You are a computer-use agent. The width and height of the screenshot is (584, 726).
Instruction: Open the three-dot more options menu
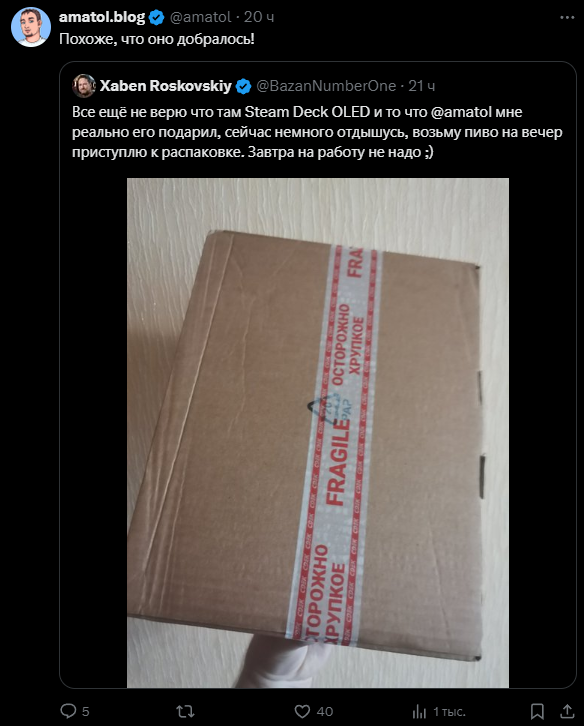(567, 18)
